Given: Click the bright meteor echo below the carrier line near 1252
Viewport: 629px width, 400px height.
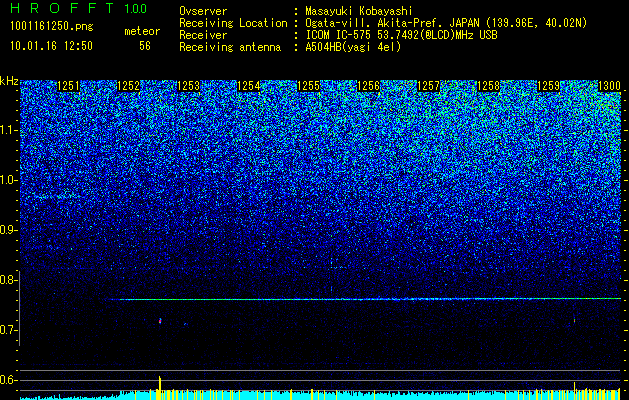Looking at the screenshot, I should pyautogui.click(x=160, y=321).
